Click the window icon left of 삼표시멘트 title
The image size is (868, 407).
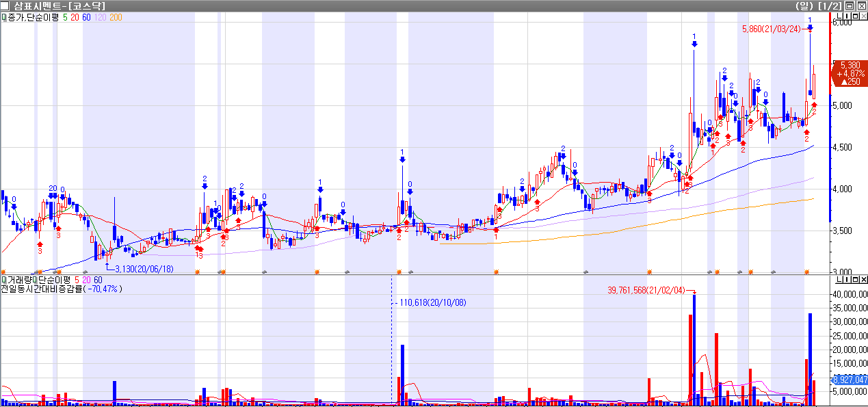click(5, 5)
